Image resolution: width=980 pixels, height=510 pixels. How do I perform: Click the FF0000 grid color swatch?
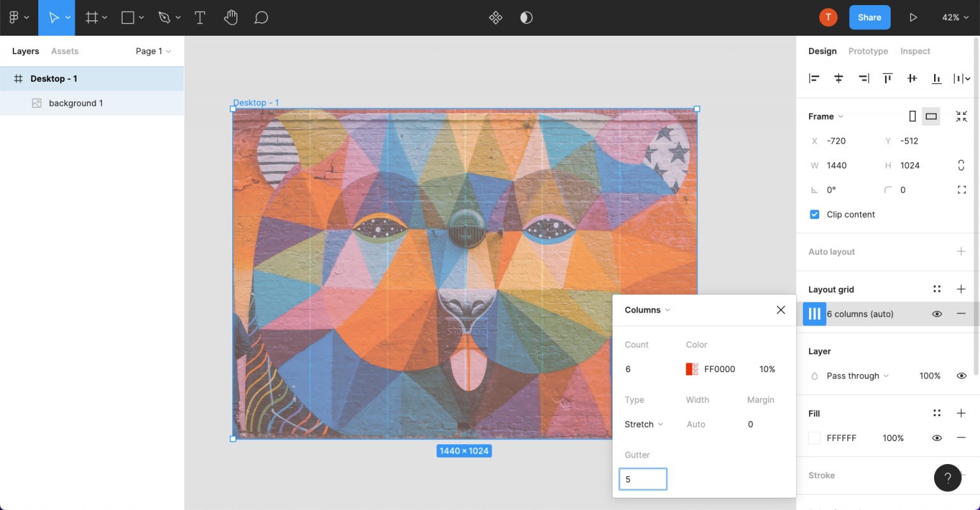692,369
